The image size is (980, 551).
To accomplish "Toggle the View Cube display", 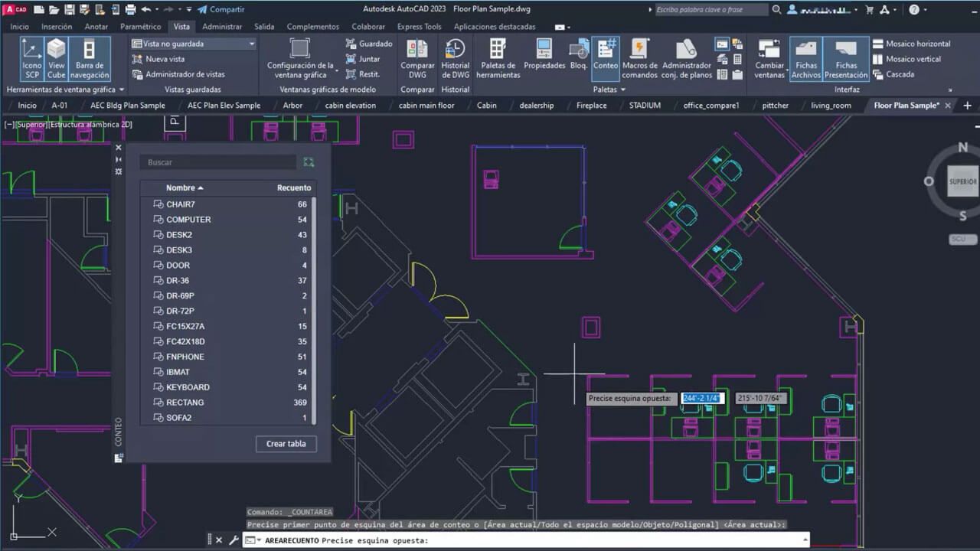I will coord(56,59).
